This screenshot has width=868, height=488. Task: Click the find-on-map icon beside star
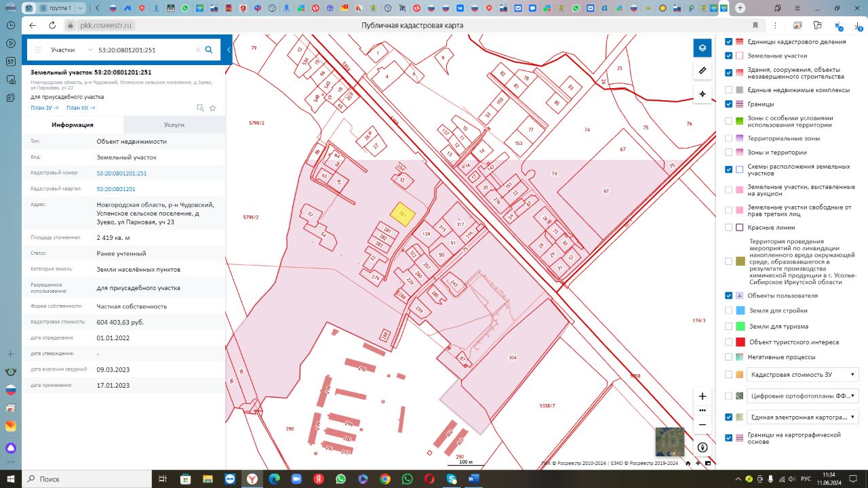[x=200, y=108]
